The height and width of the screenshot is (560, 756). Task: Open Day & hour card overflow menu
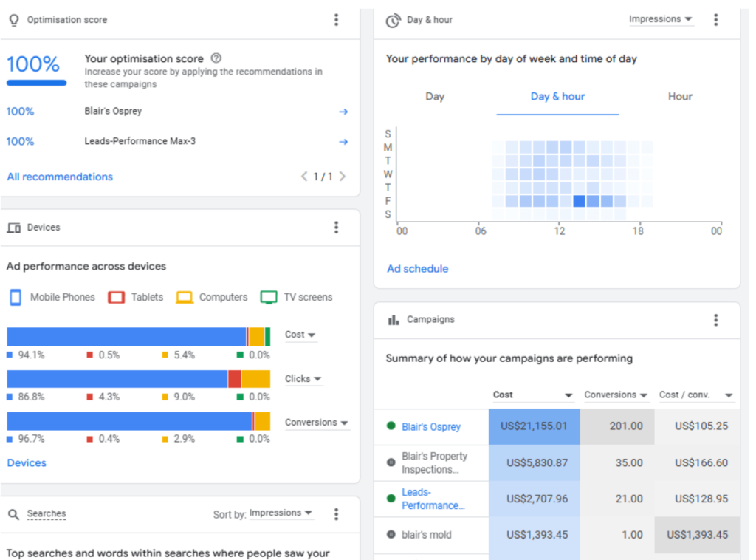[715, 20]
